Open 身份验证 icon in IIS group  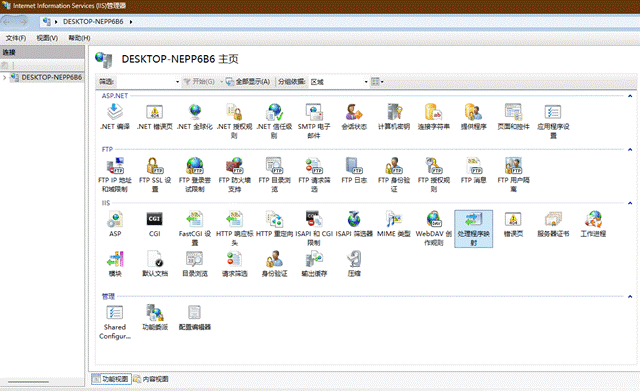pos(274,259)
